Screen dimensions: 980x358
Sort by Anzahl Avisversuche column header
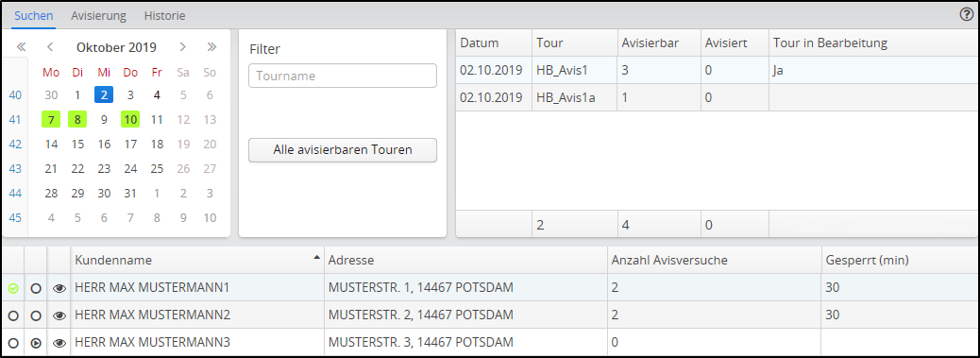pyautogui.click(x=714, y=261)
